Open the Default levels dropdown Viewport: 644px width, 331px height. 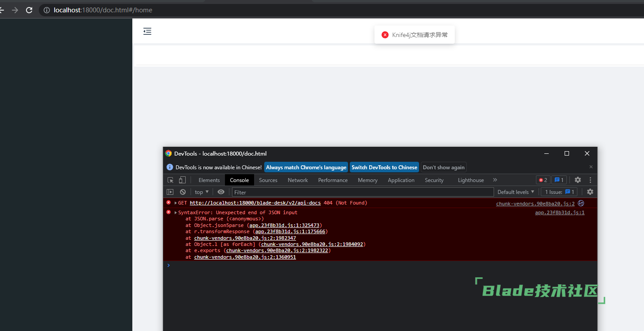516,192
